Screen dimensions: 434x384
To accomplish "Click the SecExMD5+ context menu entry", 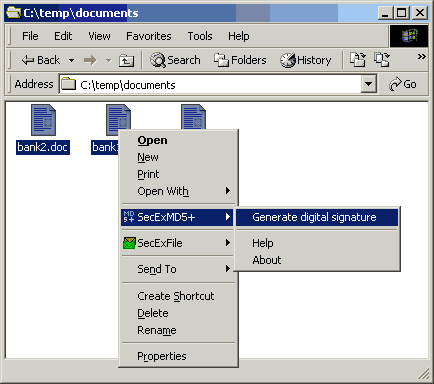I will tap(177, 217).
